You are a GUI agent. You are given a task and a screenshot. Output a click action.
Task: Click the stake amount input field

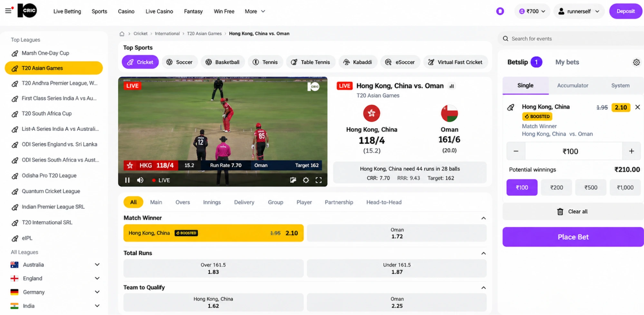pyautogui.click(x=573, y=151)
